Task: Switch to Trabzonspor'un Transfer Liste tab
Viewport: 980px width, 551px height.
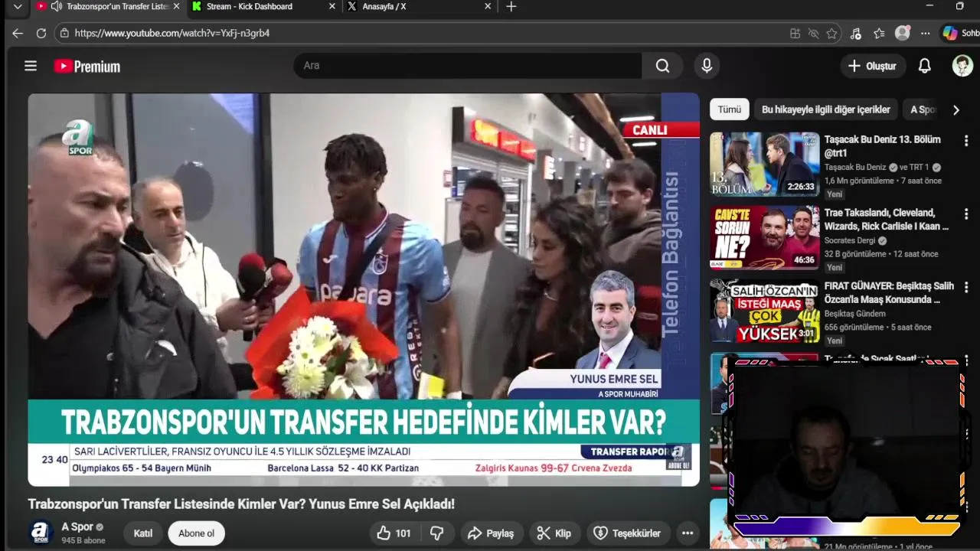Action: point(107,6)
